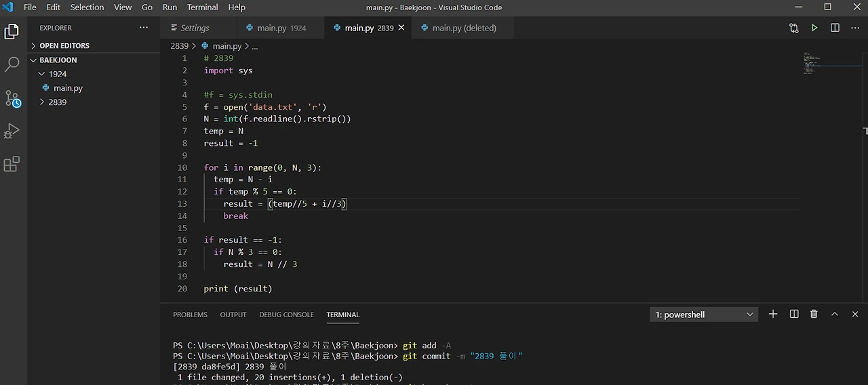Click the 'break' statement on line 14
Image resolution: width=868 pixels, height=385 pixels.
click(x=235, y=216)
